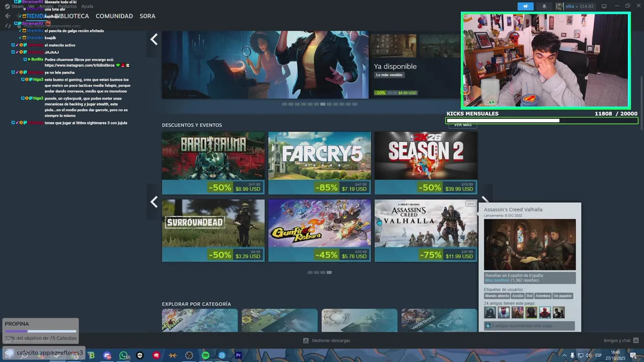Show hidden system tray icons
The height and width of the screenshot is (362, 644).
coord(564,355)
